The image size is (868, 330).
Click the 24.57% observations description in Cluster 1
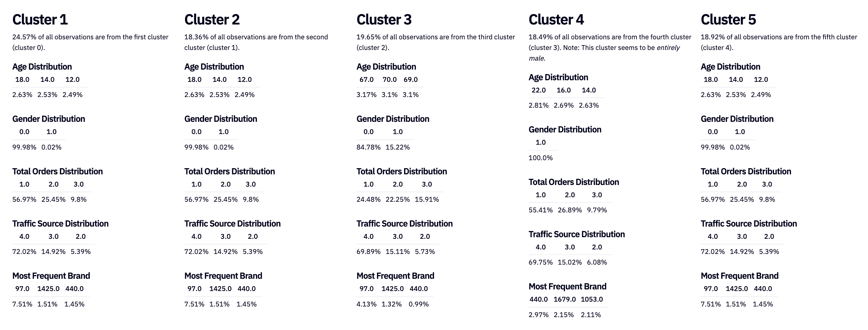coord(90,42)
